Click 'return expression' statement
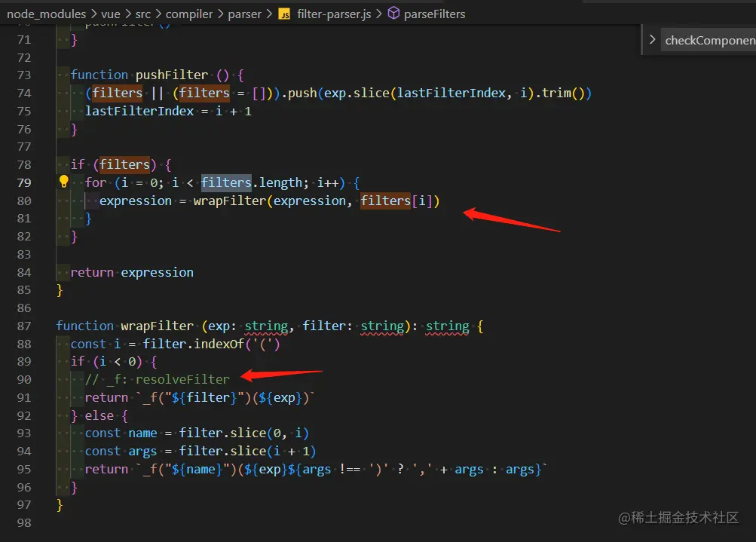 (x=132, y=272)
